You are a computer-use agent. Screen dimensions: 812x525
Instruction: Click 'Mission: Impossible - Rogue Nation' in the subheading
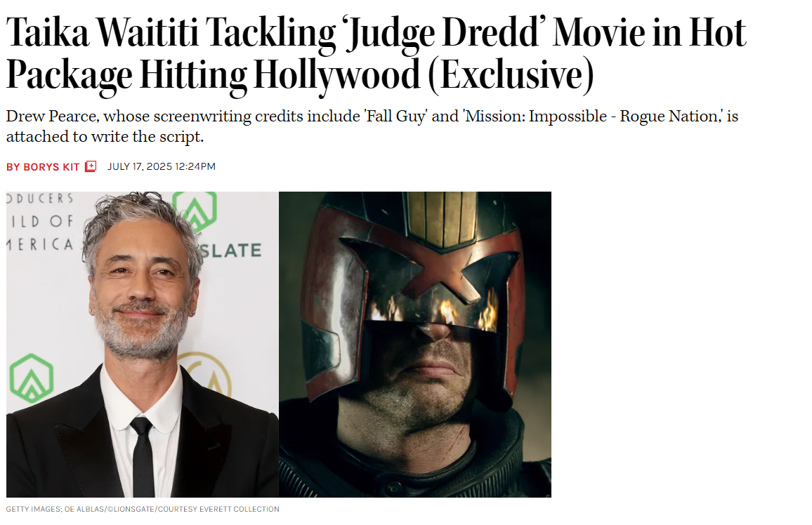pos(592,117)
